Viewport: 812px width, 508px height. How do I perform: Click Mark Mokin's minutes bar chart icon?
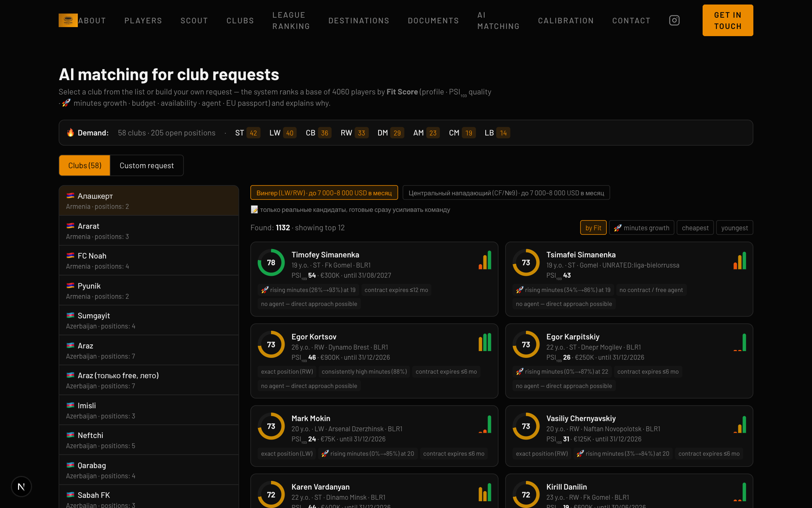(485, 424)
